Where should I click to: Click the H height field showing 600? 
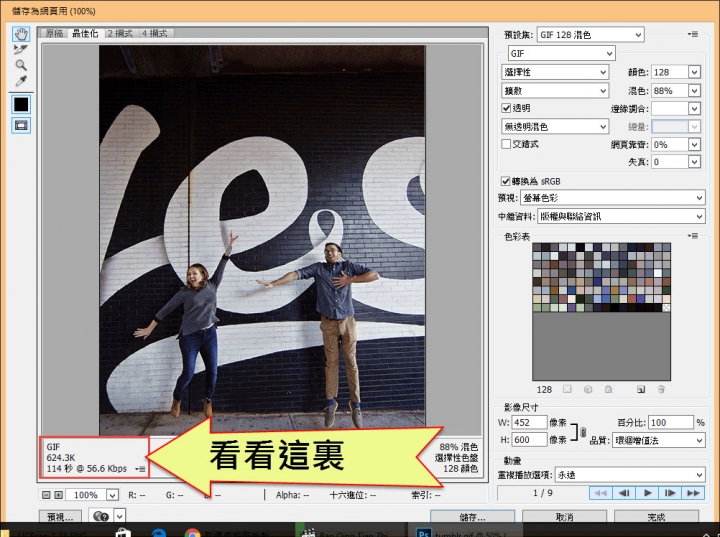(529, 440)
